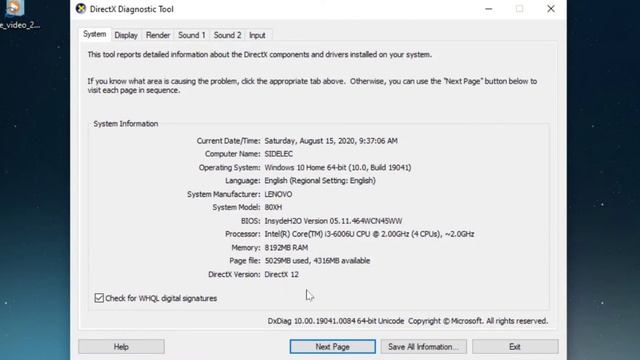Click Save All Information button

click(x=423, y=347)
